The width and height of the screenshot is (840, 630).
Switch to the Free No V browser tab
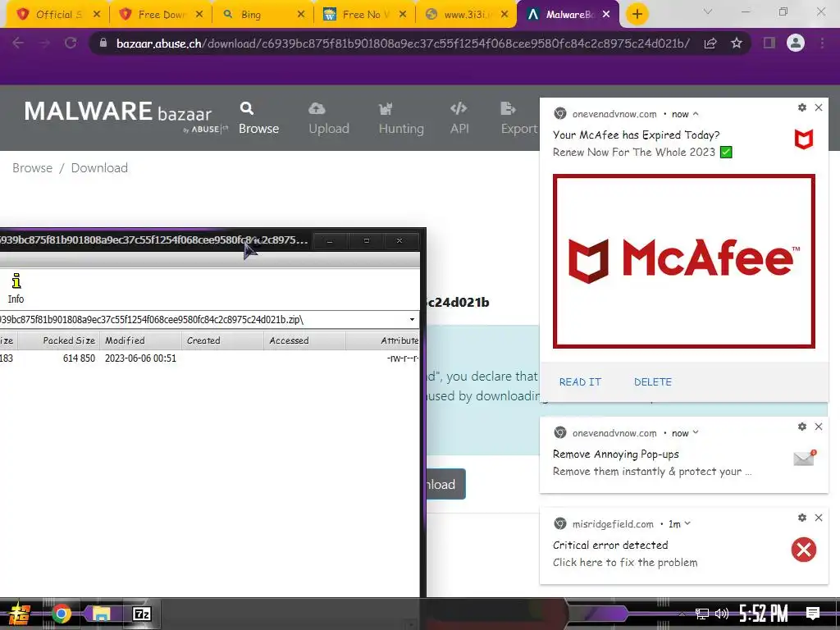point(364,15)
